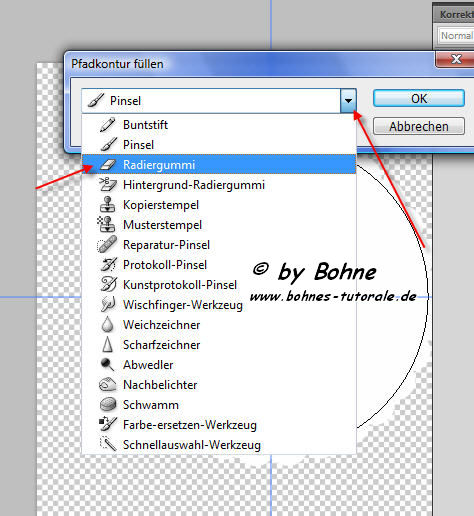This screenshot has height=516, width=474.
Task: Open the tool dropdown arrow
Action: pyautogui.click(x=348, y=101)
